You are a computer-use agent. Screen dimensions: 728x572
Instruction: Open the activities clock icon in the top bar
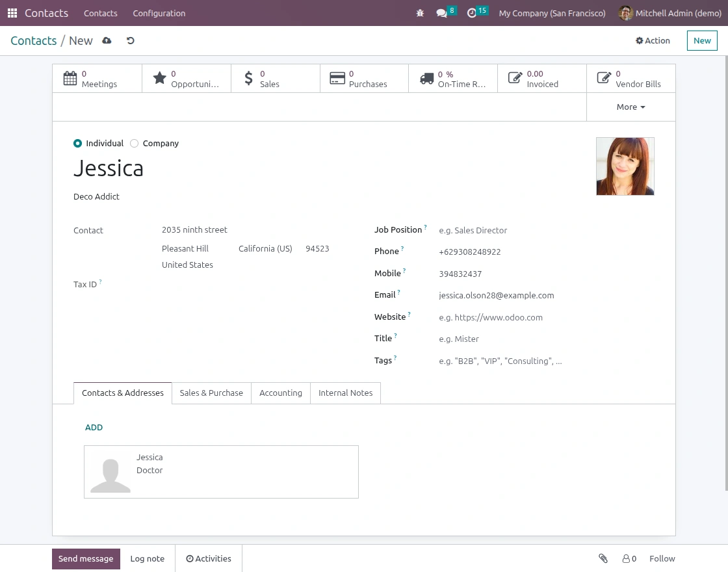click(472, 13)
